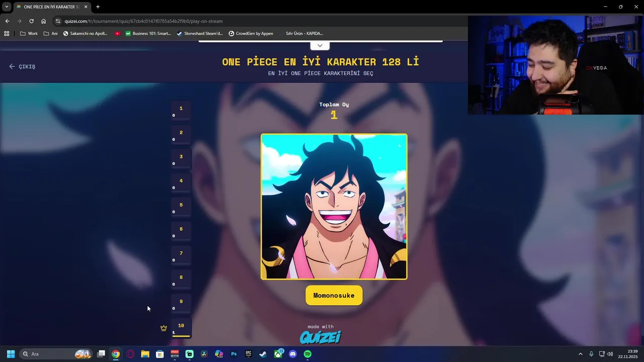The image size is (644, 362).
Task: Show hidden system tray icons
Action: click(x=580, y=354)
